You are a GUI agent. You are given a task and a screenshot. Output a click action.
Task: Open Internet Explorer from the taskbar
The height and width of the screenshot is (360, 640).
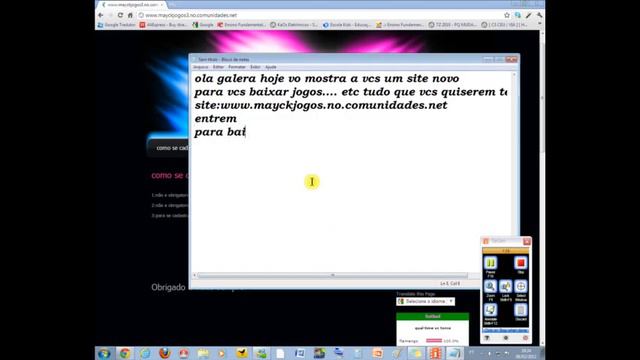144,353
